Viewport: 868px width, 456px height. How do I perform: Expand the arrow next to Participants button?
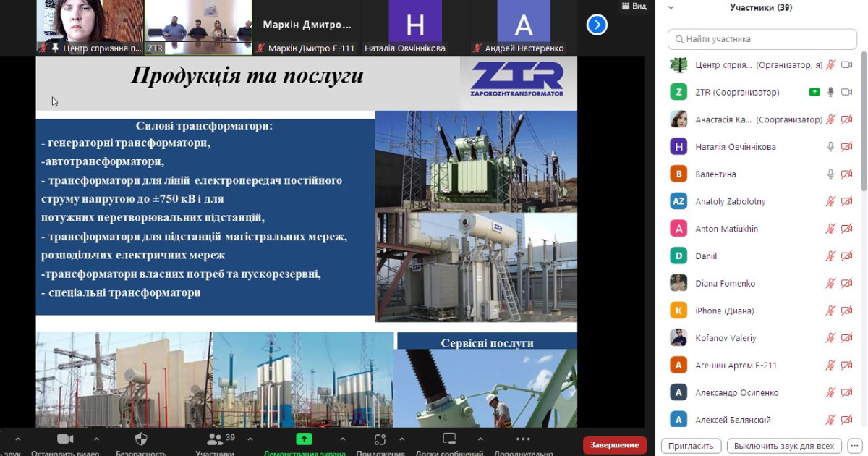click(x=250, y=439)
